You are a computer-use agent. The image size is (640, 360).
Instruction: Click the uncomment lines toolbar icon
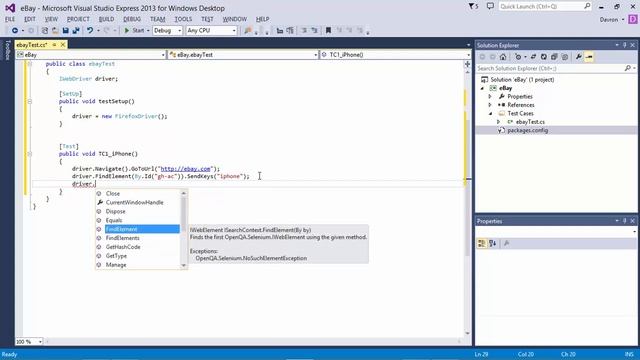(x=314, y=31)
